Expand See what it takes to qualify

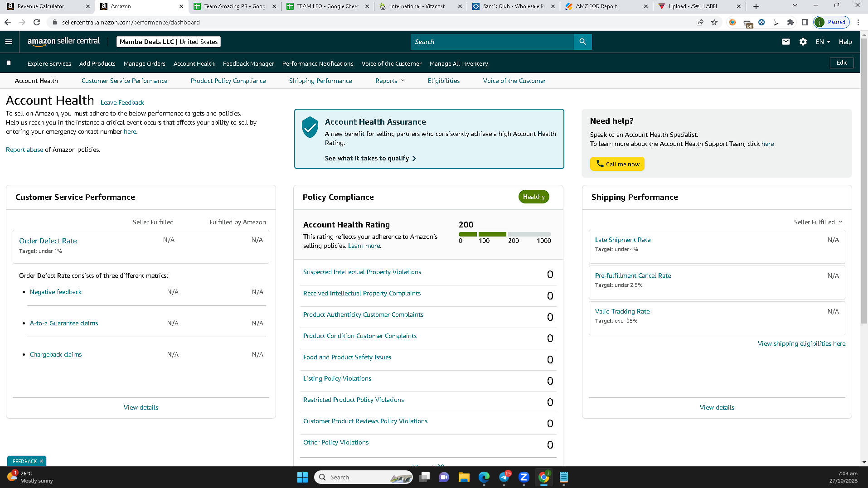coord(370,158)
